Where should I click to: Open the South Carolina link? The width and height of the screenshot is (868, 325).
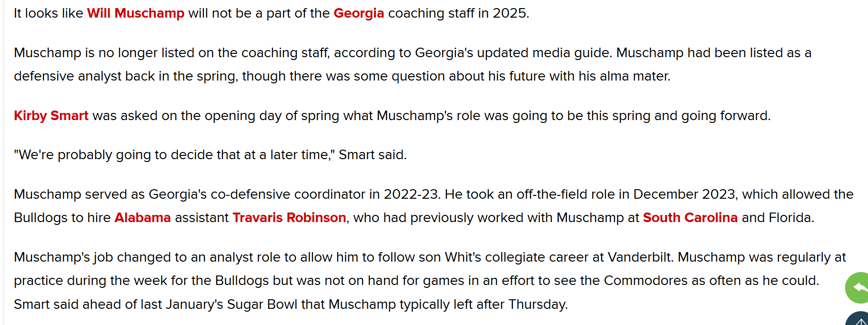click(x=690, y=218)
